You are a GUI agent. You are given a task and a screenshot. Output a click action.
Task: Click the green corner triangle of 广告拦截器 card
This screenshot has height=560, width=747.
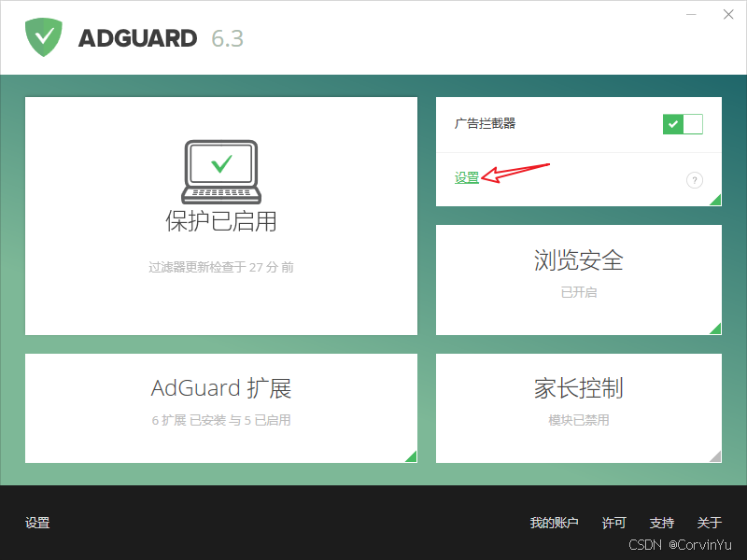point(716,201)
